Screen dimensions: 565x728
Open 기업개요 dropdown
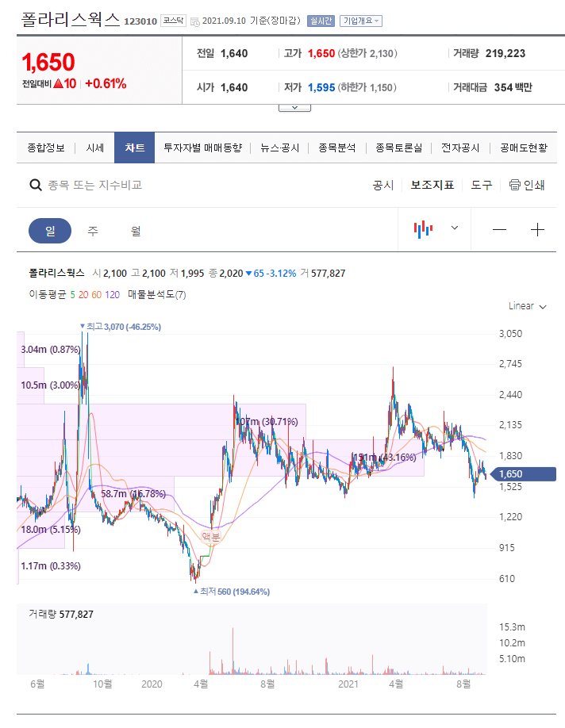(x=360, y=21)
